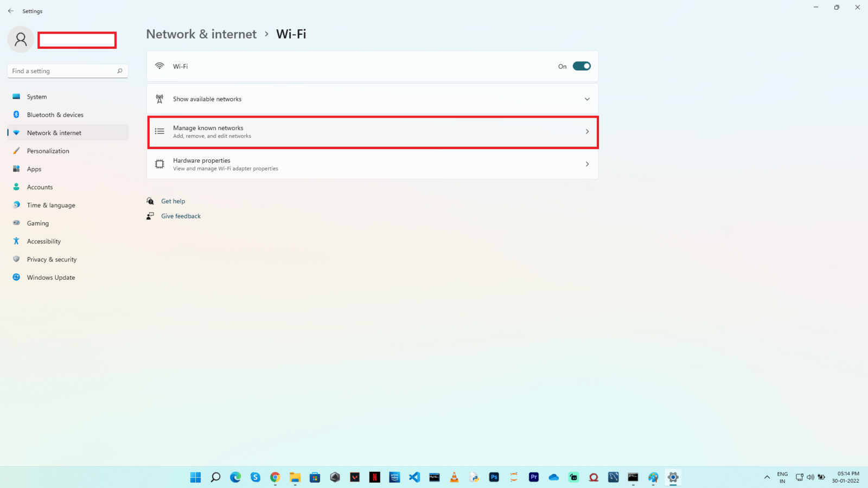Viewport: 868px width, 488px height.
Task: Click the Find a setting search box
Action: (67, 70)
